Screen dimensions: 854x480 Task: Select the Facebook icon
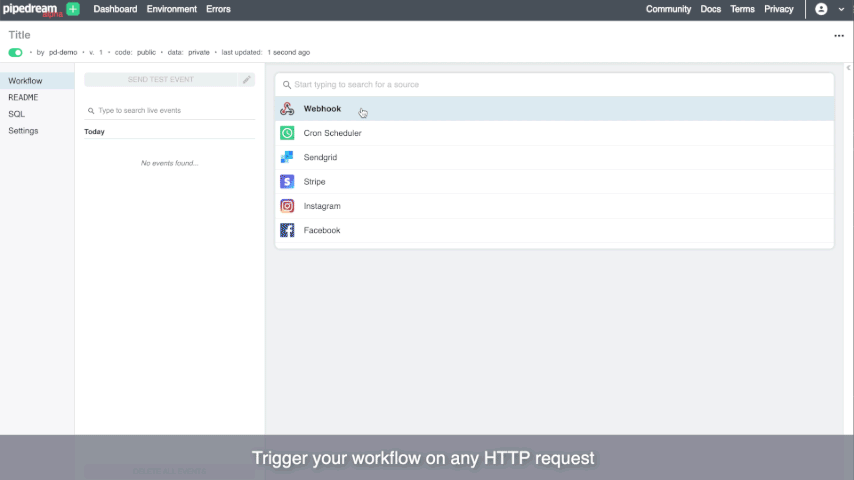(287, 230)
